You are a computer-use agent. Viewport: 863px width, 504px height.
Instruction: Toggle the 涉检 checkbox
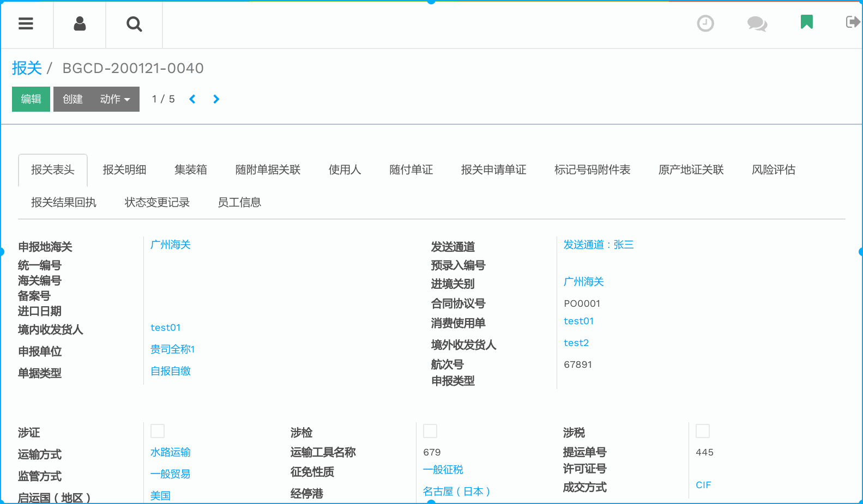[x=430, y=431]
